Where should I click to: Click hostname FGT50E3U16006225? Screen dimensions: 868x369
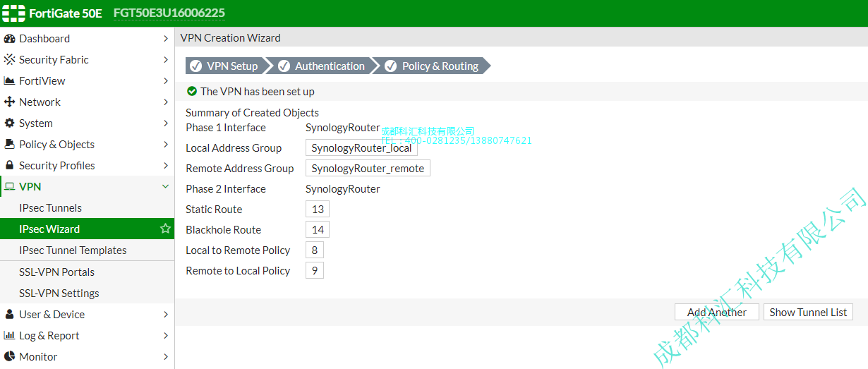click(x=169, y=13)
